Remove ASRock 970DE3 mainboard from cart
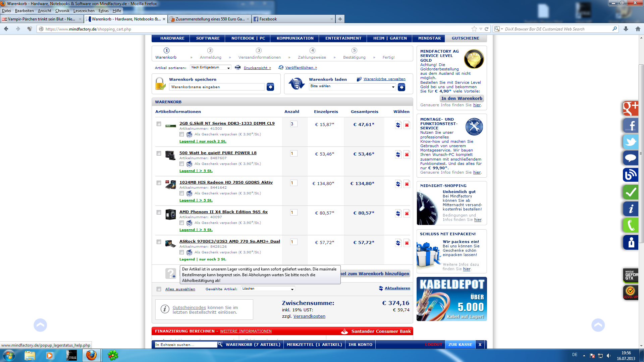 point(407,243)
